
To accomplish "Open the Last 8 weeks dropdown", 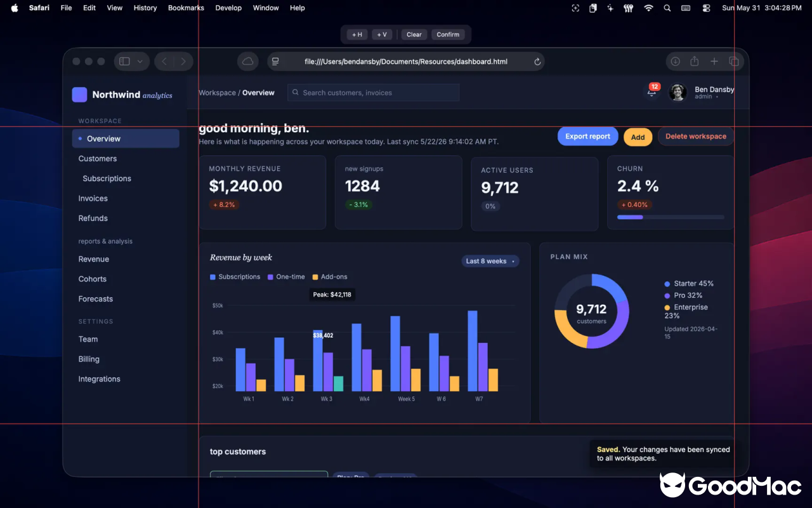I will [490, 261].
